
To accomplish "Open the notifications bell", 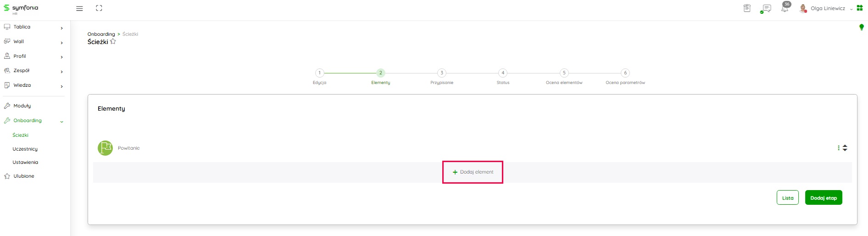I will pyautogui.click(x=785, y=9).
